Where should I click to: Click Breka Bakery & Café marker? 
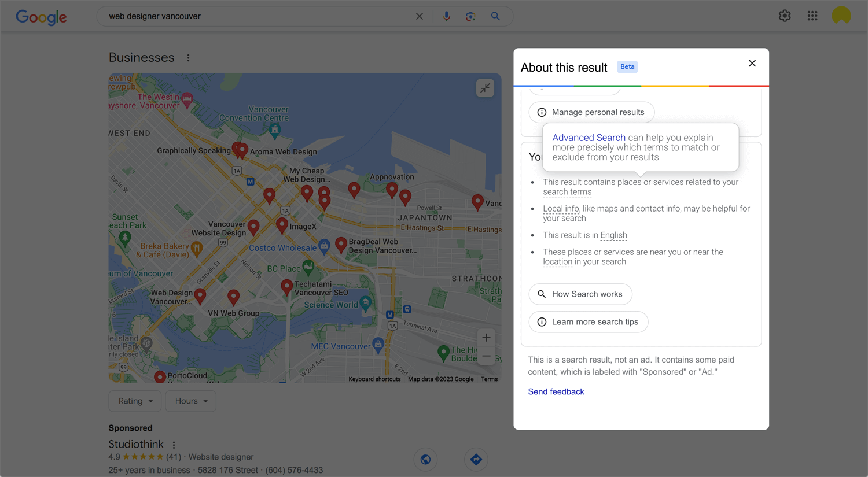pyautogui.click(x=197, y=249)
